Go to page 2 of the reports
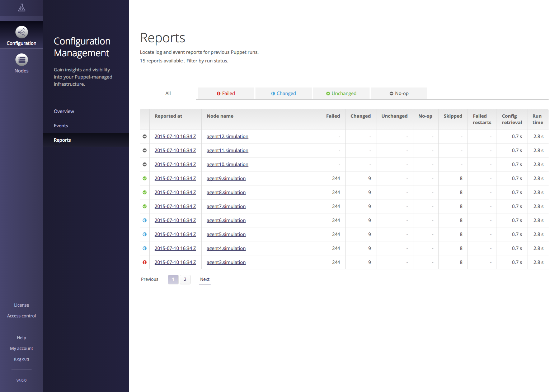The height and width of the screenshot is (392, 559). (x=185, y=279)
